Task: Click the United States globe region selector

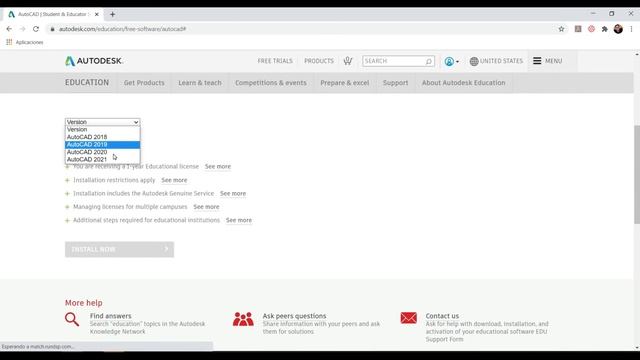Action: [x=496, y=61]
